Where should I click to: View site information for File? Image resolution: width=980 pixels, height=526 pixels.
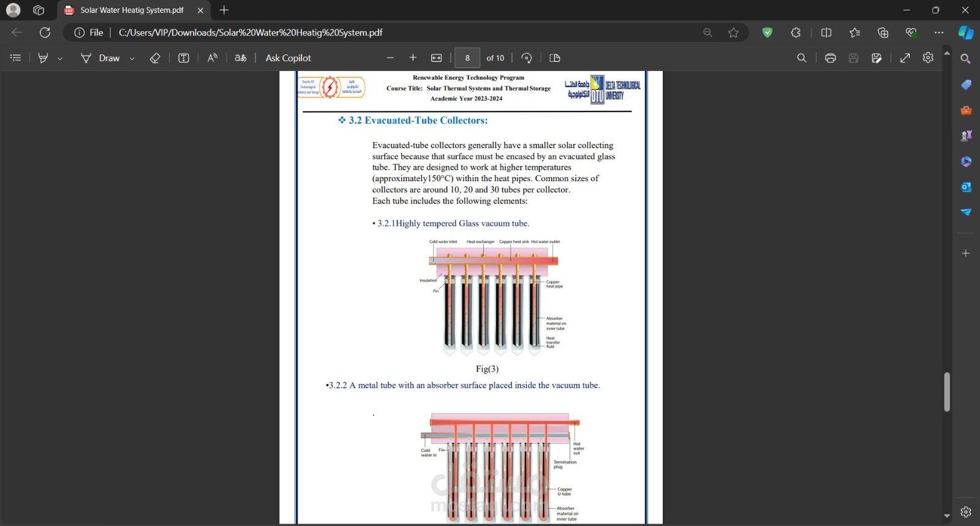click(89, 32)
